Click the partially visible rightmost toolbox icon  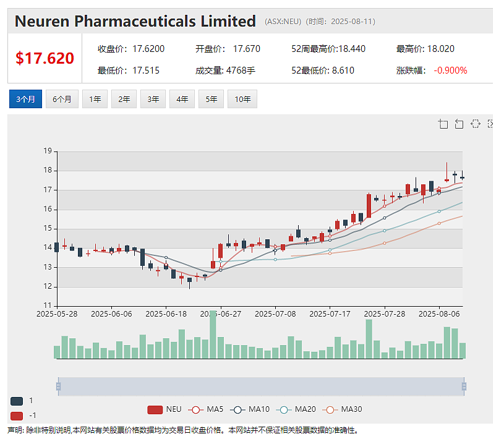click(x=490, y=124)
